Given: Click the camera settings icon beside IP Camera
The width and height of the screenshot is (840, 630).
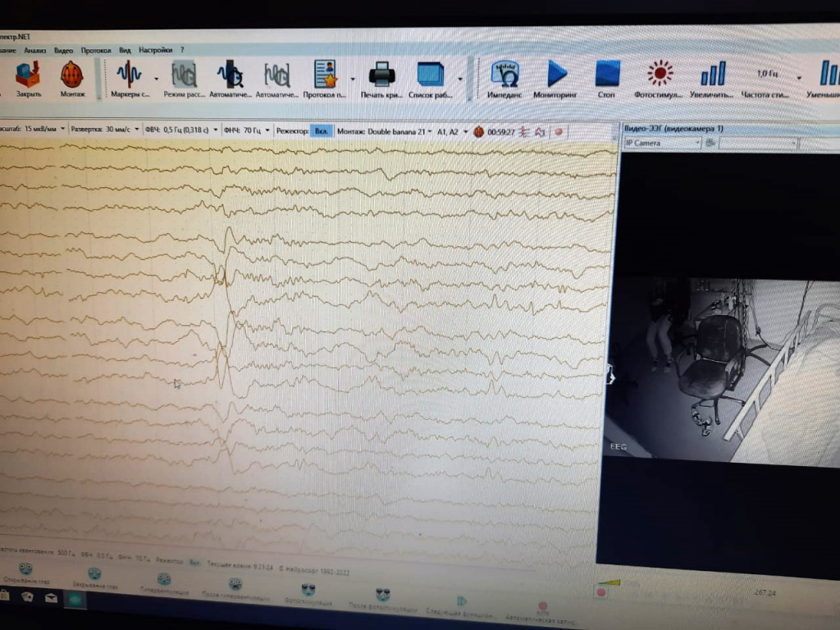Looking at the screenshot, I should point(710,143).
